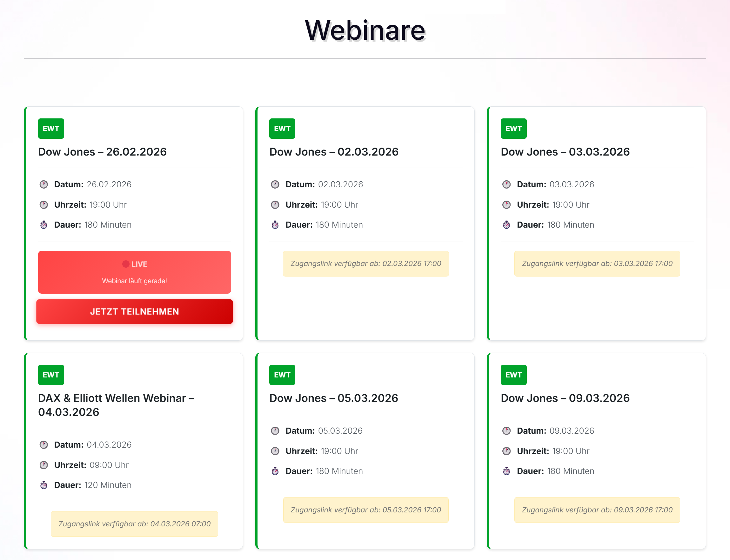Click EWT badge on Dow Jones 26.02.2026 card
Image resolution: width=730 pixels, height=560 pixels.
(x=51, y=128)
